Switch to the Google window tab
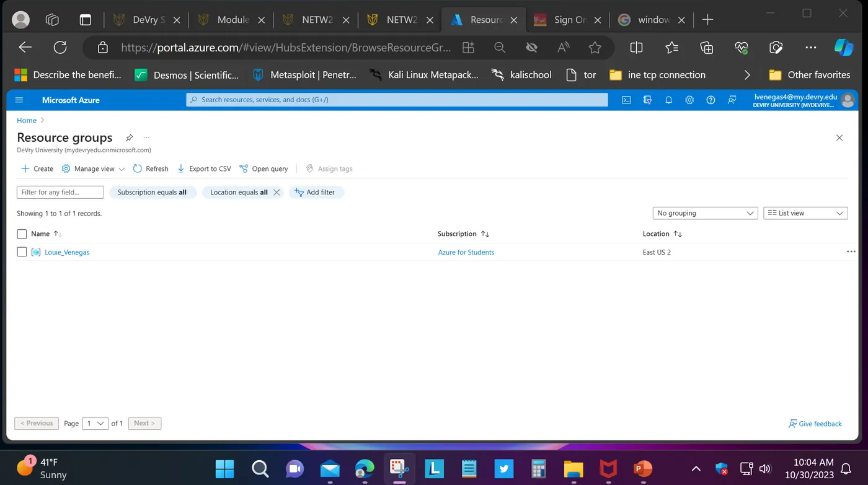Viewport: 868px width, 485px height. pyautogui.click(x=652, y=20)
